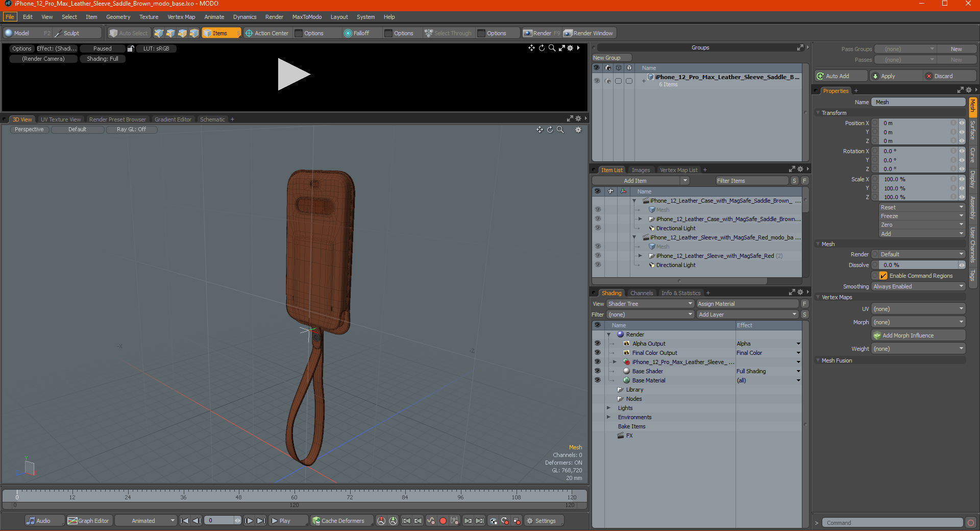Open Smoothing Always Enabled dropdown
Screen dimensions: 980x531
tap(918, 286)
